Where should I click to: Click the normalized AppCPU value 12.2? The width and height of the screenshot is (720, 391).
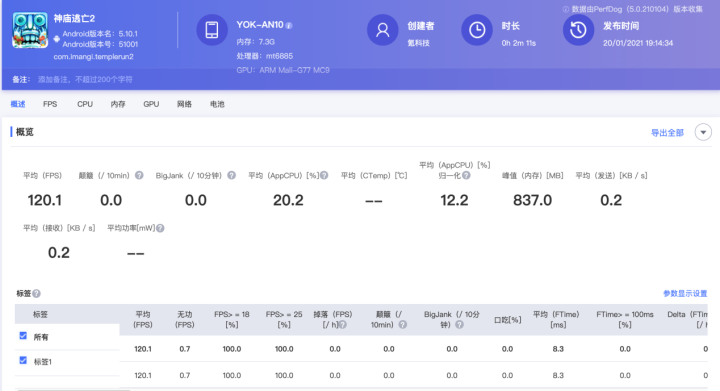point(454,200)
